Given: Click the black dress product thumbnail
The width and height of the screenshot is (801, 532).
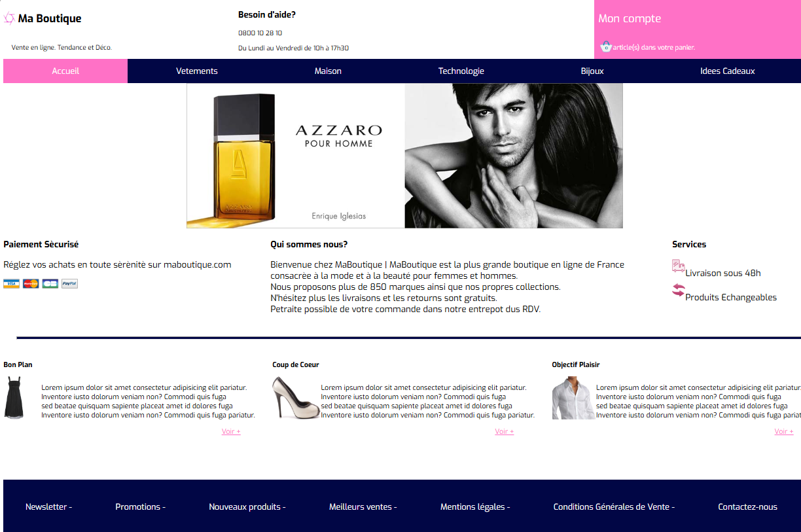Looking at the screenshot, I should pos(14,398).
